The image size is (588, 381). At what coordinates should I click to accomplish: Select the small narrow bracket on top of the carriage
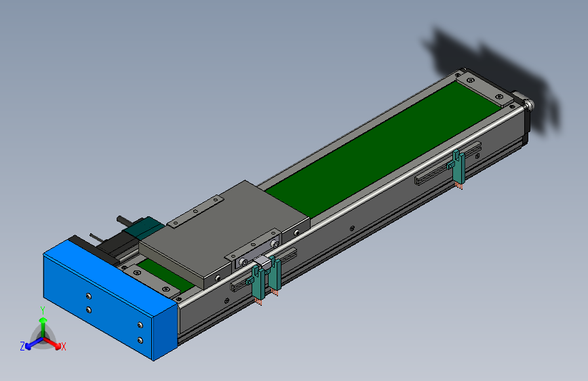[195, 212]
